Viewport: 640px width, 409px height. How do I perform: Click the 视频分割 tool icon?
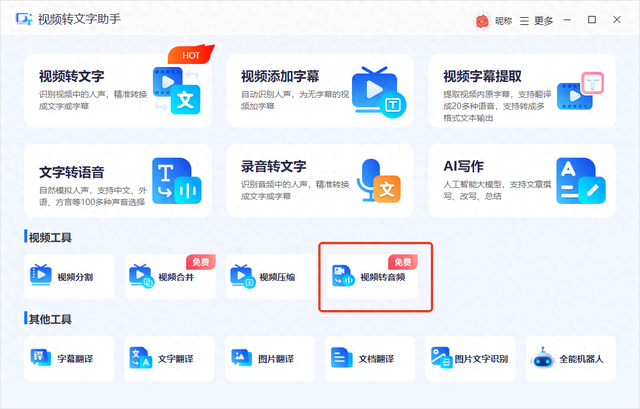(x=41, y=275)
